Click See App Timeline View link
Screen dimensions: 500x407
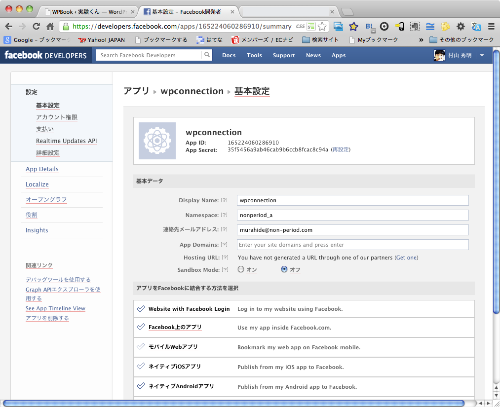pyautogui.click(x=55, y=308)
